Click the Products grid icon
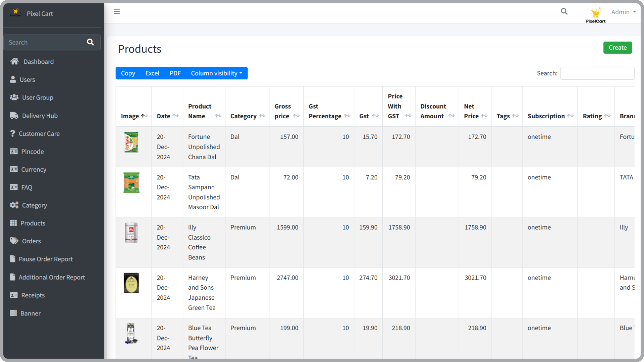Screen dimensions: 644x362 [x=13, y=223]
